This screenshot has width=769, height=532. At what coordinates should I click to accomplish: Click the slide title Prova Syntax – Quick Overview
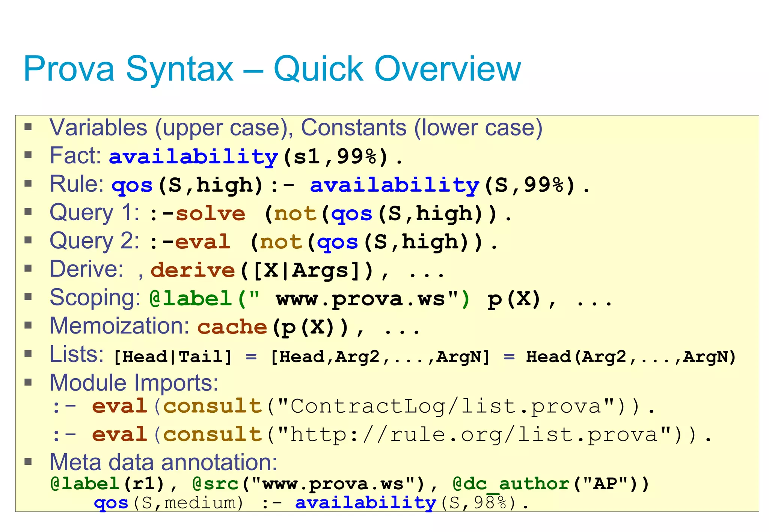click(x=272, y=69)
